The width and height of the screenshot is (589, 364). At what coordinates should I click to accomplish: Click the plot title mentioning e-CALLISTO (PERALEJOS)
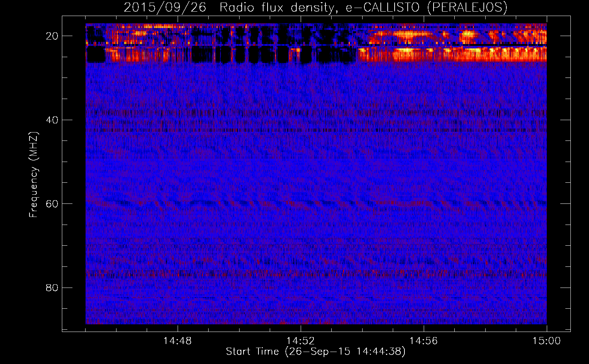pyautogui.click(x=315, y=8)
